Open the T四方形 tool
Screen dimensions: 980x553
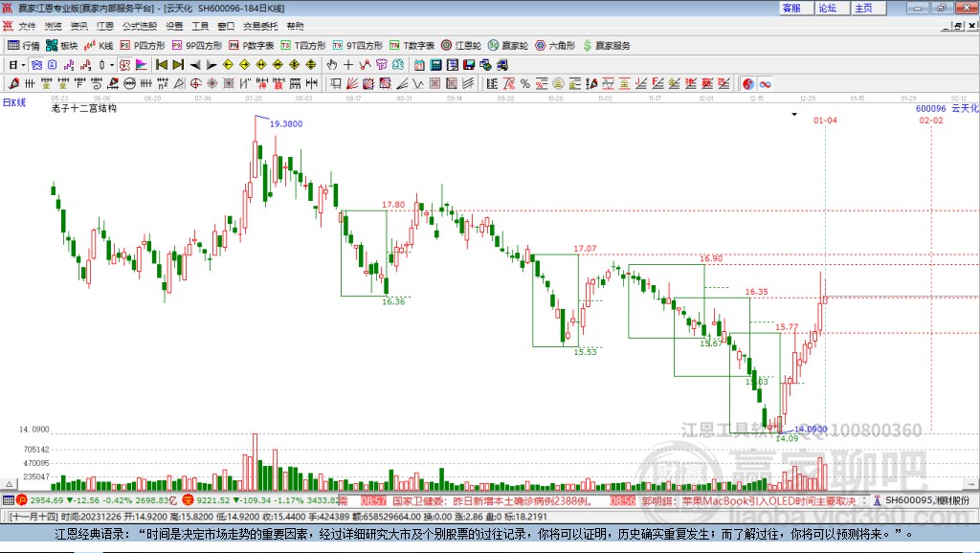coord(303,46)
